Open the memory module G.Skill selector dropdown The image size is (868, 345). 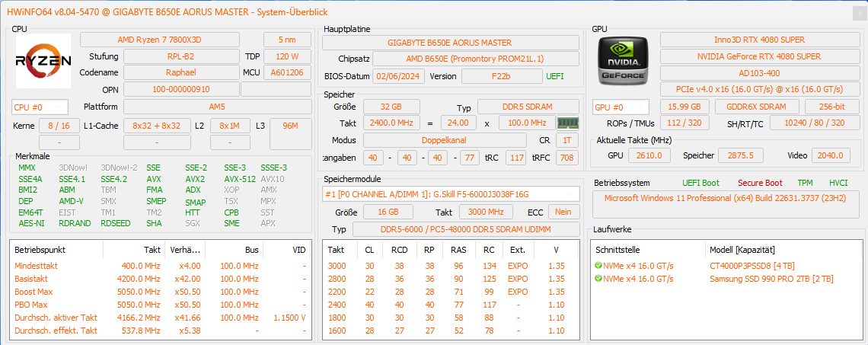point(451,193)
